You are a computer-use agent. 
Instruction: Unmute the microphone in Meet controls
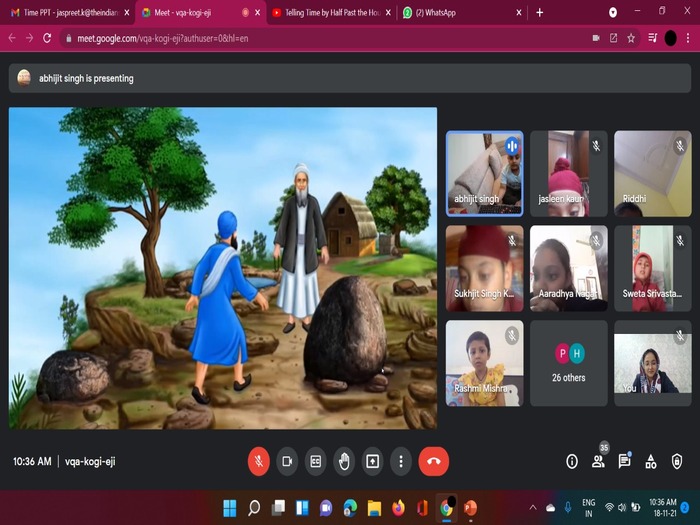258,461
